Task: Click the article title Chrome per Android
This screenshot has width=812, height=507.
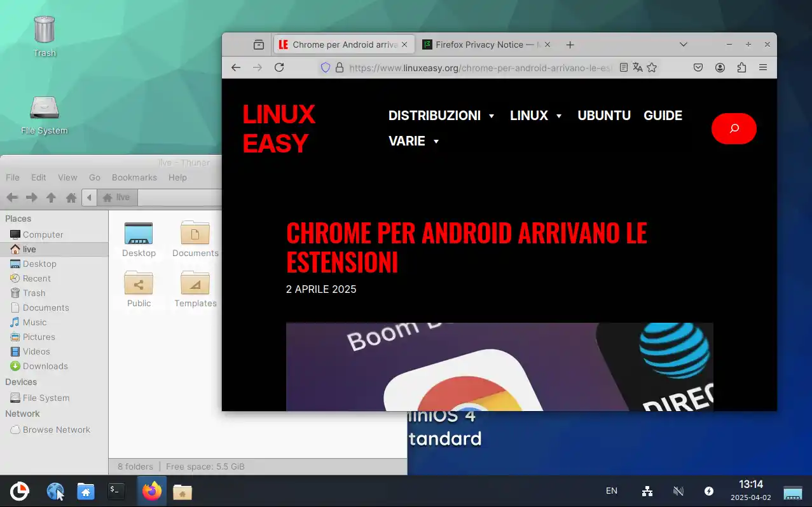Action: click(466, 247)
